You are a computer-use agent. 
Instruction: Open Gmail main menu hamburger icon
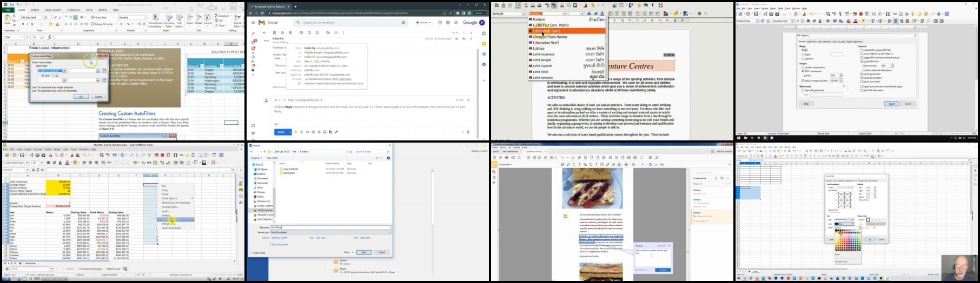click(x=253, y=22)
